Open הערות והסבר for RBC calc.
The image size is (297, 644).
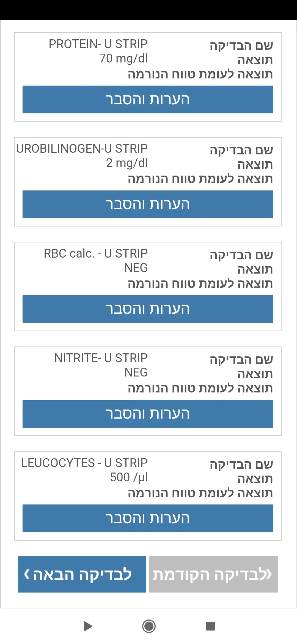point(148,309)
